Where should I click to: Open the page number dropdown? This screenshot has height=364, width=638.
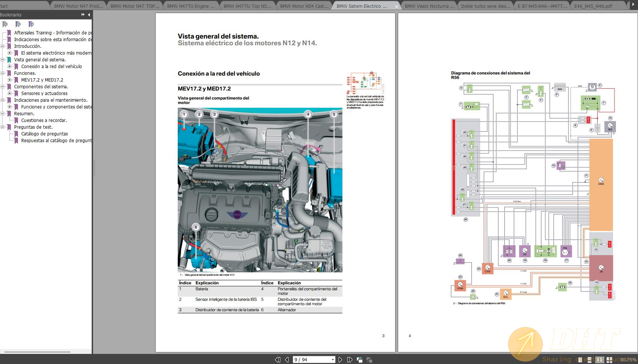[x=333, y=360]
